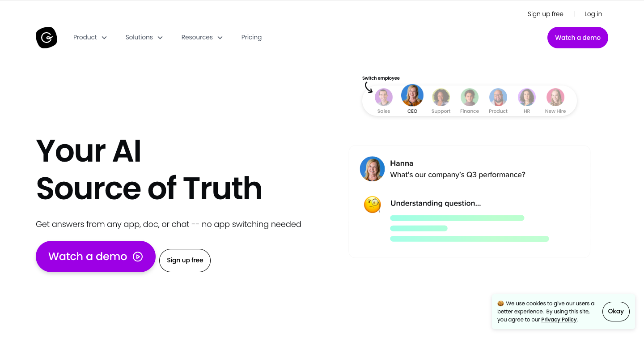Open the Product dropdown menu

click(x=90, y=37)
